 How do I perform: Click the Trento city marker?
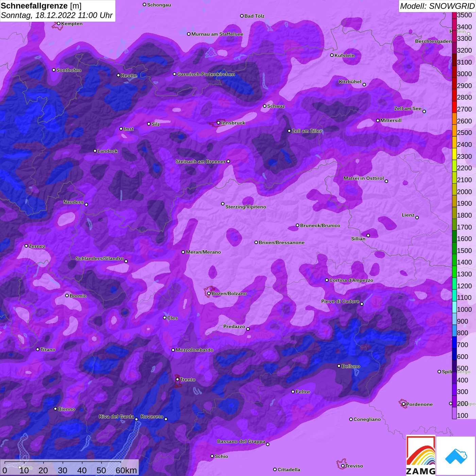pos(177,379)
